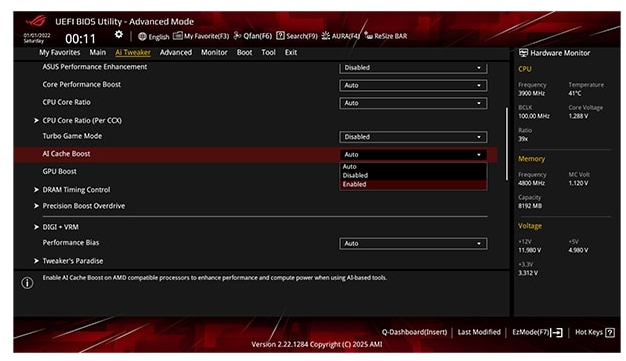Image resolution: width=626 pixels, height=361 pixels.
Task: Open Turbo Game Mode dropdown
Action: 413,137
